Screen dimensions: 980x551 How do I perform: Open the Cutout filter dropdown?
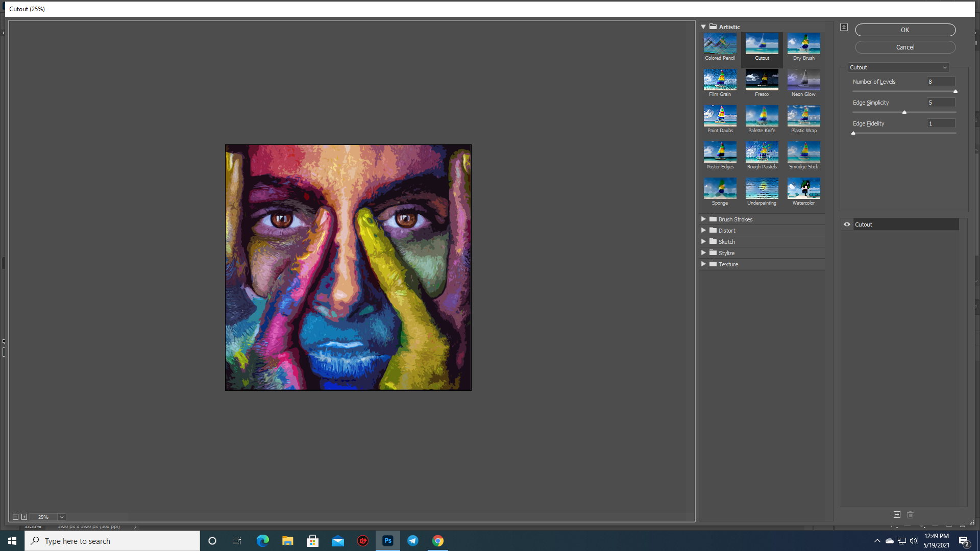[898, 67]
